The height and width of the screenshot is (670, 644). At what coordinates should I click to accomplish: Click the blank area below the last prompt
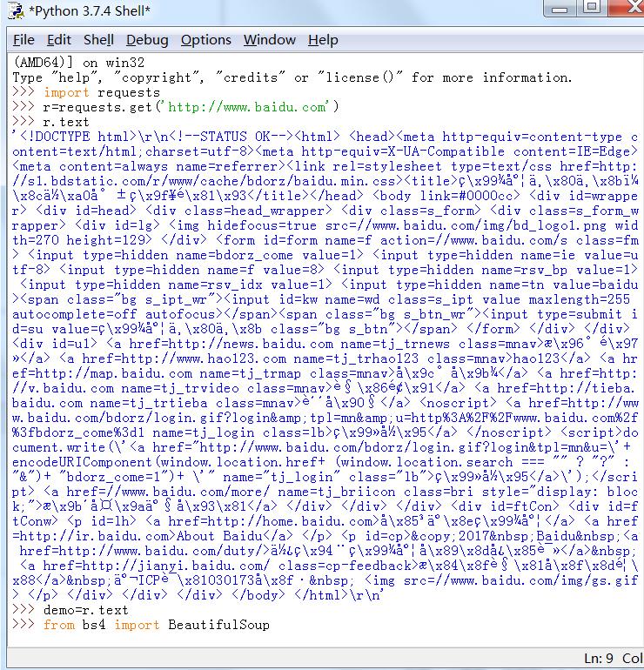tap(322, 642)
